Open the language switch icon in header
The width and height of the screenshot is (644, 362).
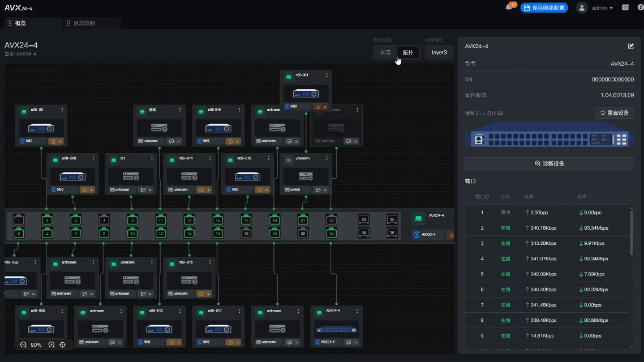625,8
